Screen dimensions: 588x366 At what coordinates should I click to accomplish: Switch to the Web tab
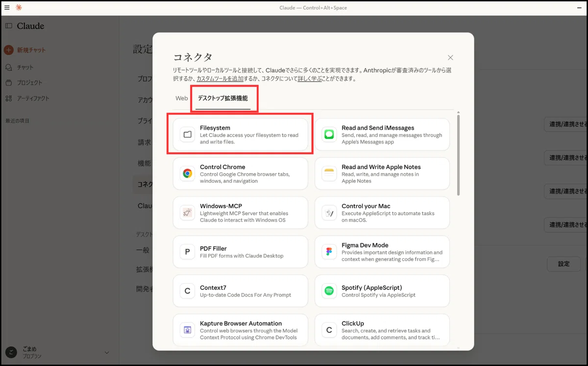182,98
